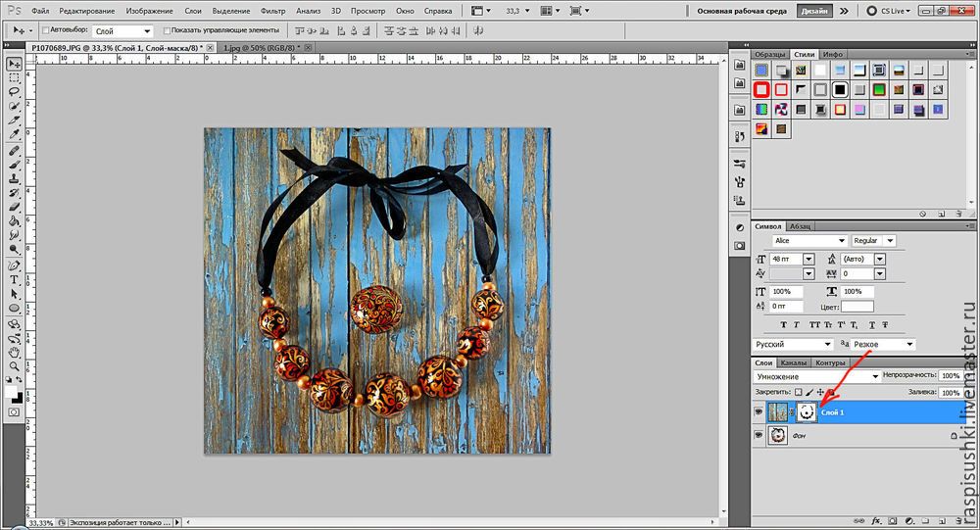Pick the Hand tool

coord(15,351)
